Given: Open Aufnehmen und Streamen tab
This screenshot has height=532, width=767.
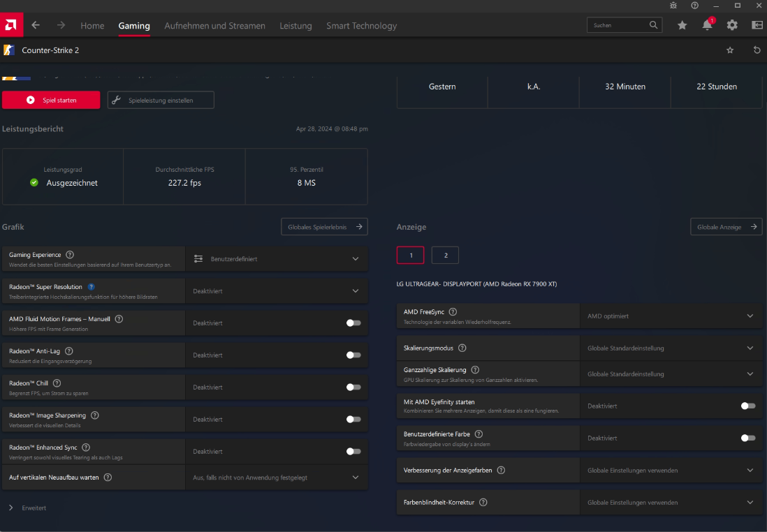Looking at the screenshot, I should (214, 25).
